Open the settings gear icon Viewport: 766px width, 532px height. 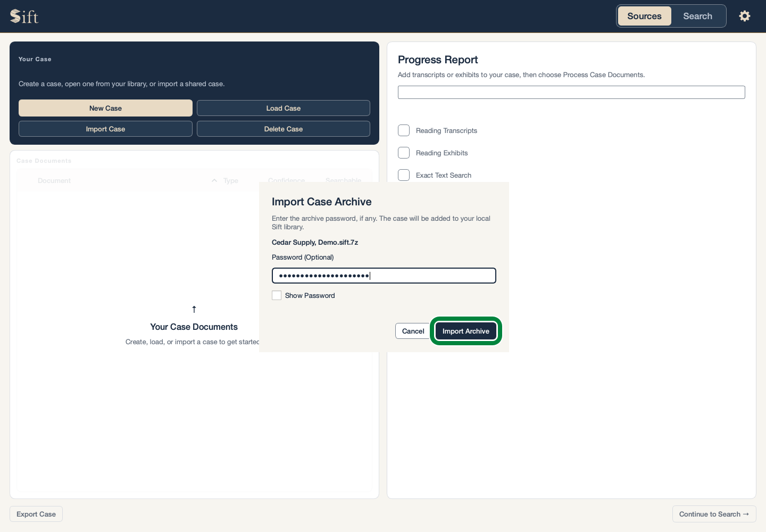745,16
